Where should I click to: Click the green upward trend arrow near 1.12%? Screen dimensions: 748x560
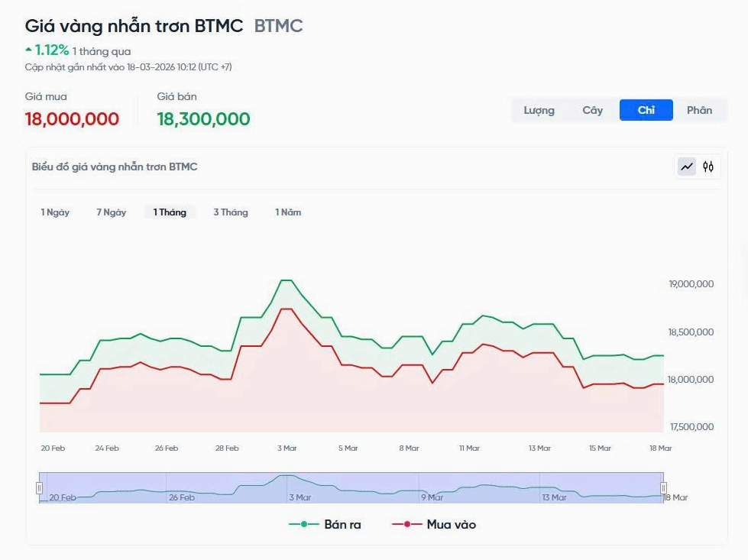click(x=28, y=50)
